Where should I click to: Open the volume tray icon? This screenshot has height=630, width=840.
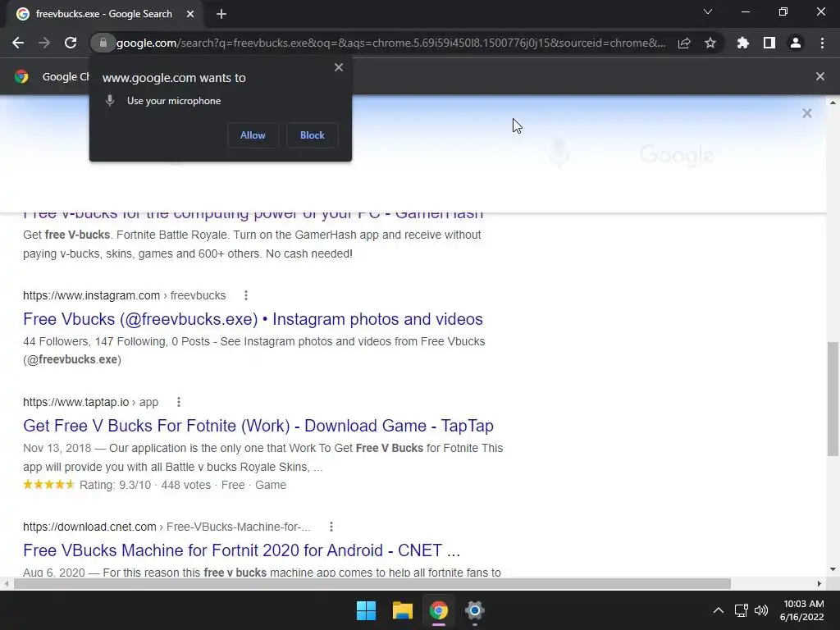tap(760, 610)
